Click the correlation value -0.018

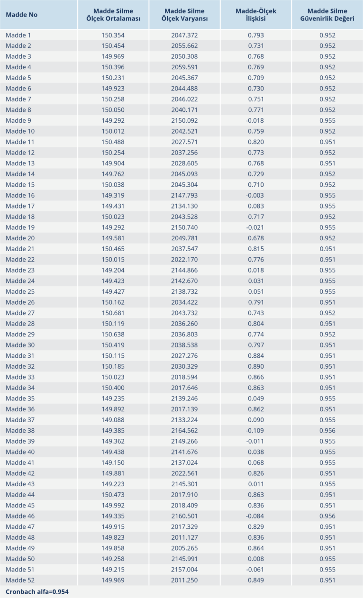(x=255, y=120)
